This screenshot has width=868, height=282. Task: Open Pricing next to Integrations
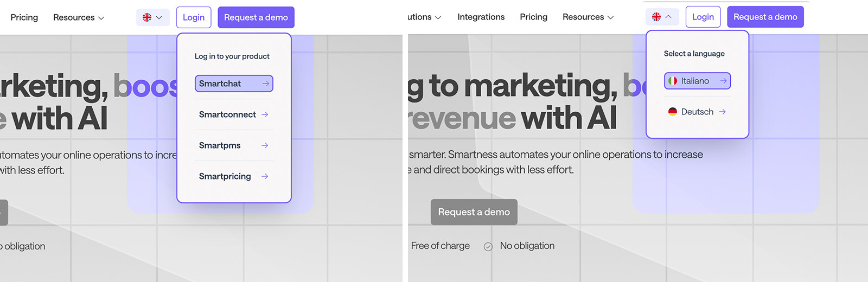pos(534,17)
